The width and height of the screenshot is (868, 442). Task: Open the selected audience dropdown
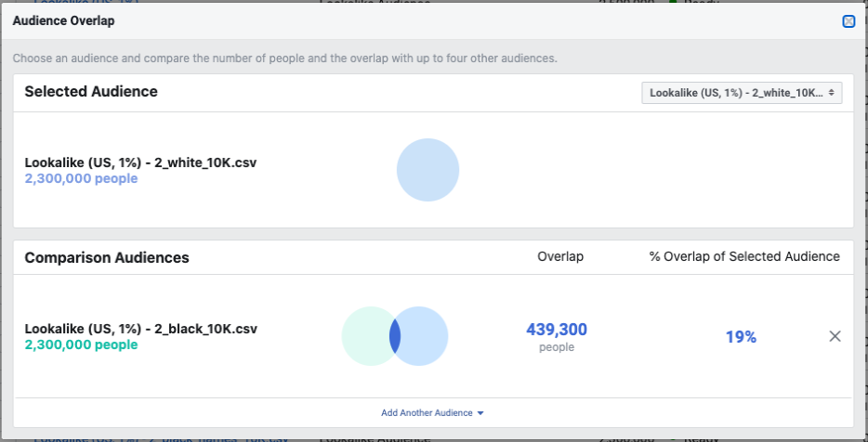[x=742, y=93]
